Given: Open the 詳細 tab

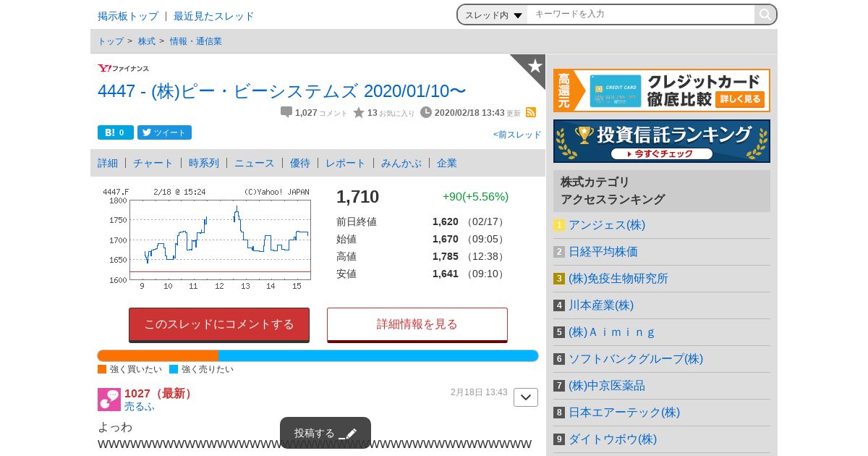Looking at the screenshot, I should click(108, 163).
